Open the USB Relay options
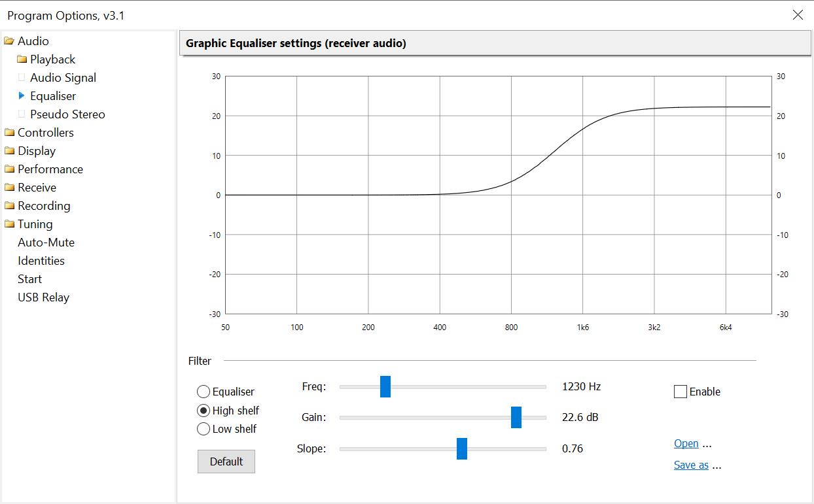 [x=43, y=297]
